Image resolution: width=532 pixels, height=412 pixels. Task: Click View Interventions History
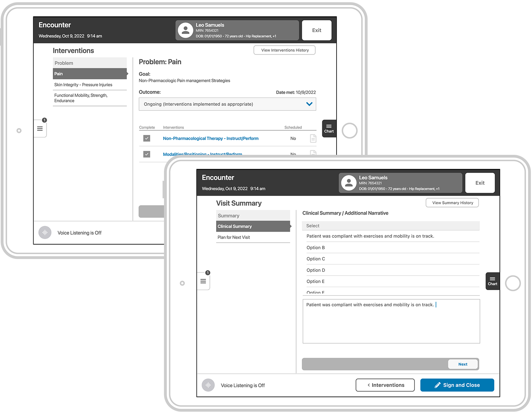tap(284, 50)
